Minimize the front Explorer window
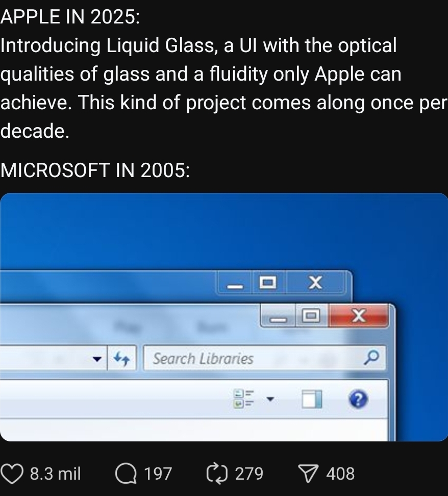 [x=278, y=316]
